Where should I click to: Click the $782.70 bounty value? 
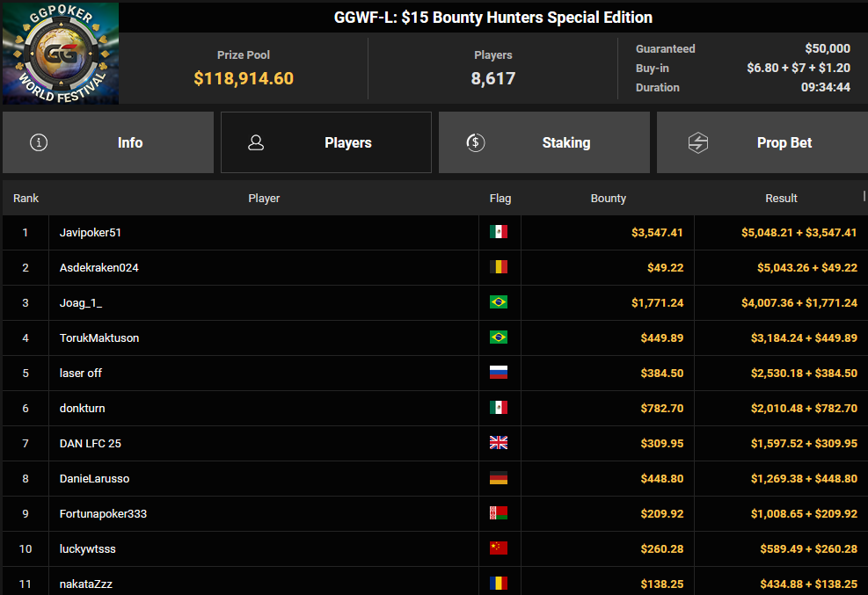662,408
